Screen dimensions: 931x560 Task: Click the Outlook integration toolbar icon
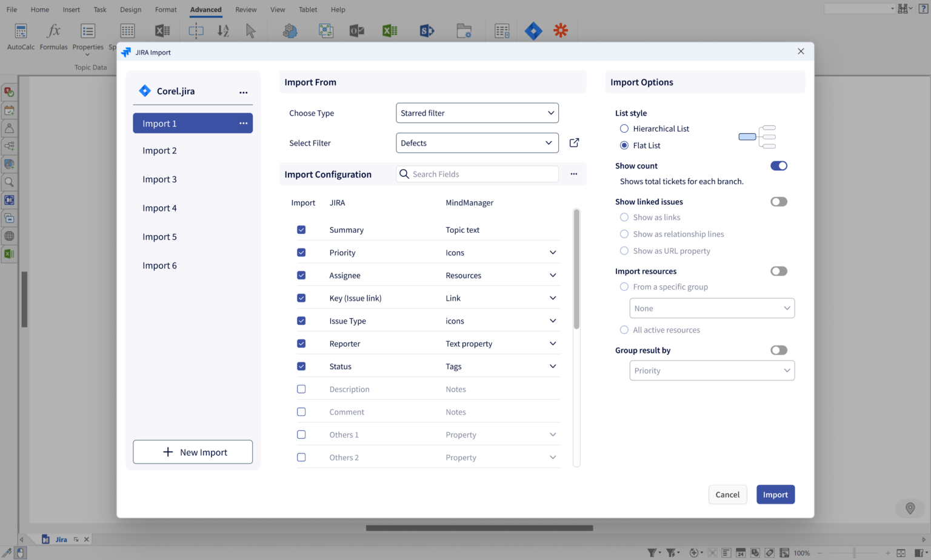357,30
